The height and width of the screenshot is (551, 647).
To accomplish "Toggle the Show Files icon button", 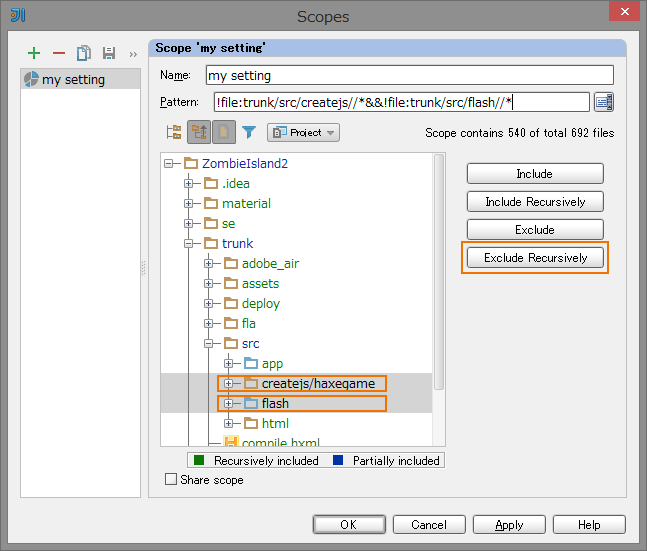I will tap(223, 132).
